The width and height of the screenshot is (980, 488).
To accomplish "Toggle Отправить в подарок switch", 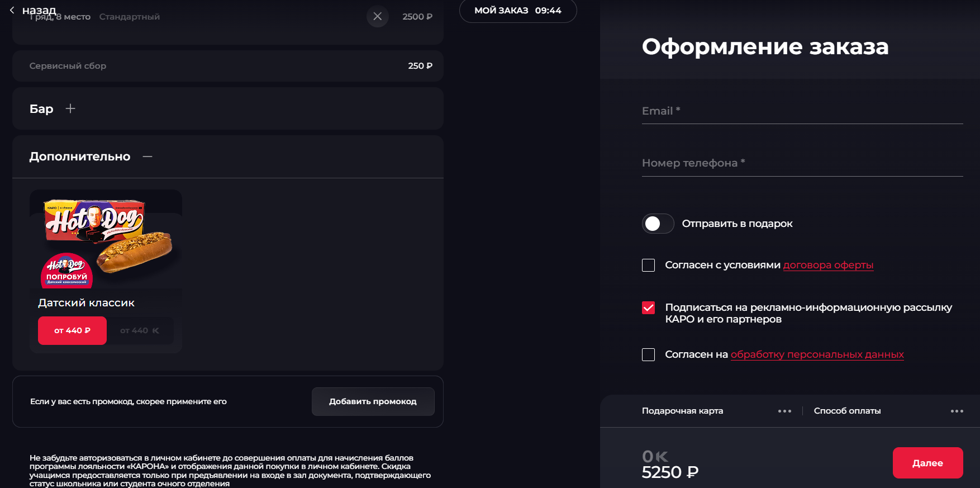I will pos(658,224).
